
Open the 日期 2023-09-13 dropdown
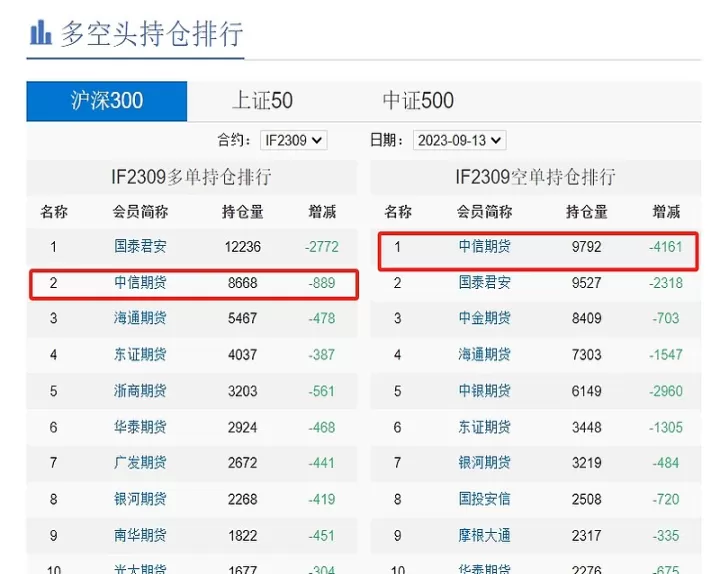(460, 140)
